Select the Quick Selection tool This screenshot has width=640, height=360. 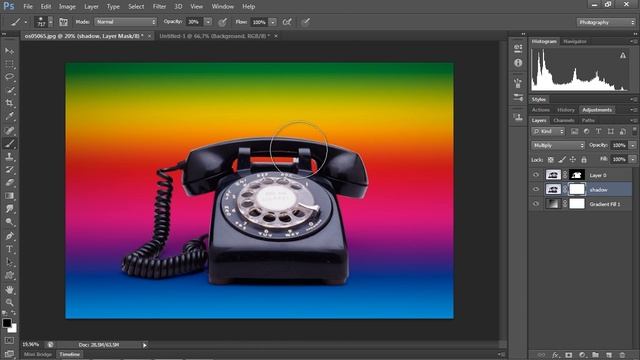point(9,90)
